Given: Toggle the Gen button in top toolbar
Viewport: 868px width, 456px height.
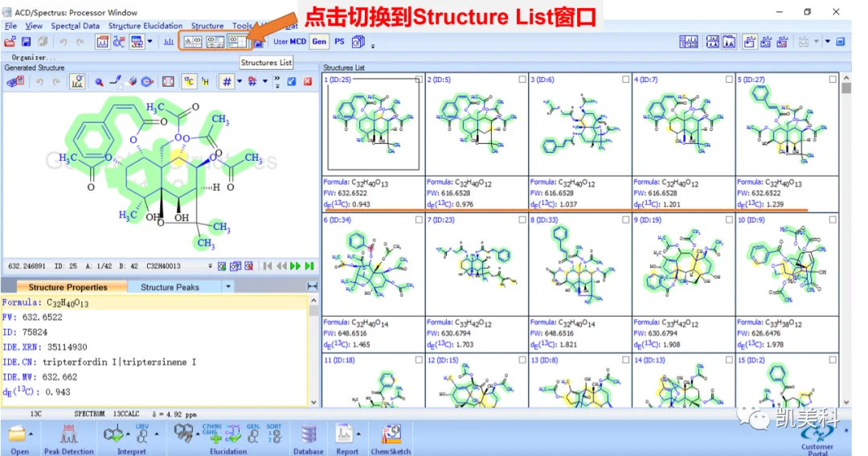Looking at the screenshot, I should coord(319,42).
